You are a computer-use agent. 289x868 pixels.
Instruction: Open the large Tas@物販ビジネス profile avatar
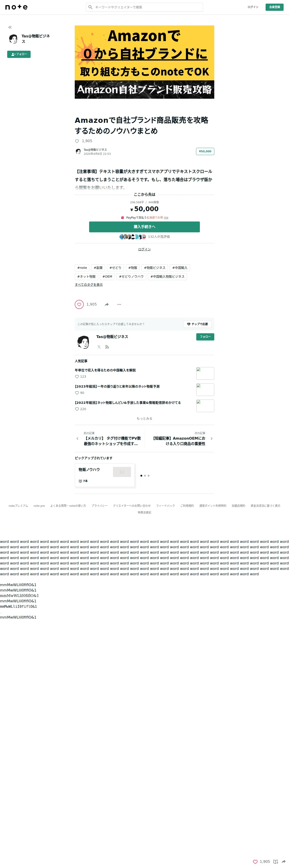point(83,342)
